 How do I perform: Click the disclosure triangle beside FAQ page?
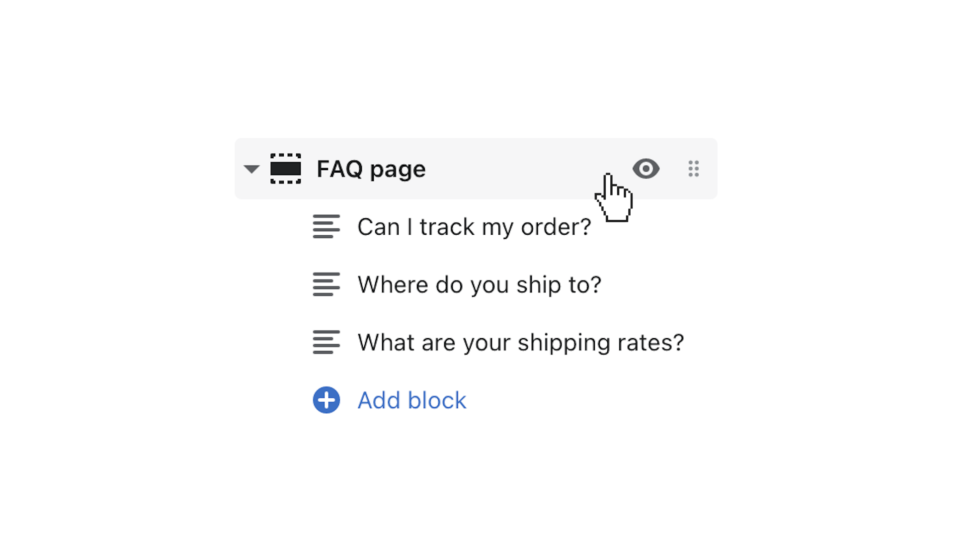[x=252, y=169]
